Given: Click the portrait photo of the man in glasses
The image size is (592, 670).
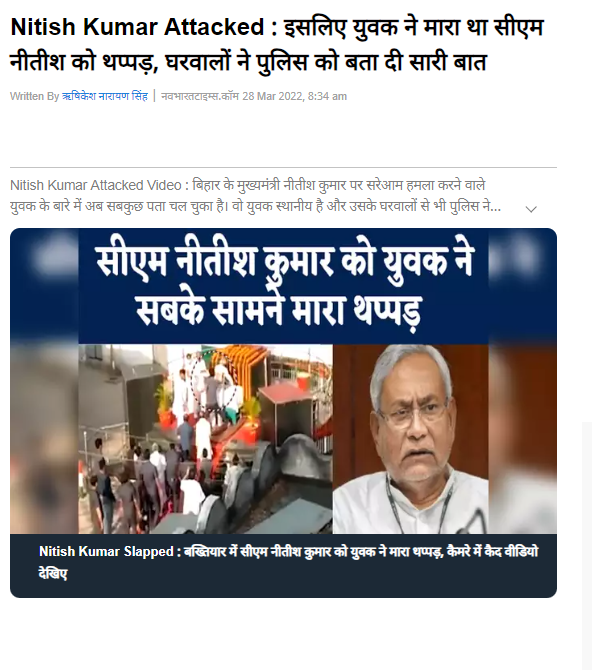Looking at the screenshot, I should tap(410, 439).
